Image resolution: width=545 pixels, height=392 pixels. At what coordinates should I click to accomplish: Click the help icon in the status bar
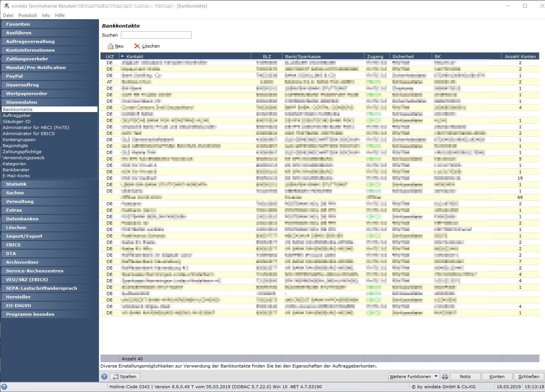click(x=4, y=387)
